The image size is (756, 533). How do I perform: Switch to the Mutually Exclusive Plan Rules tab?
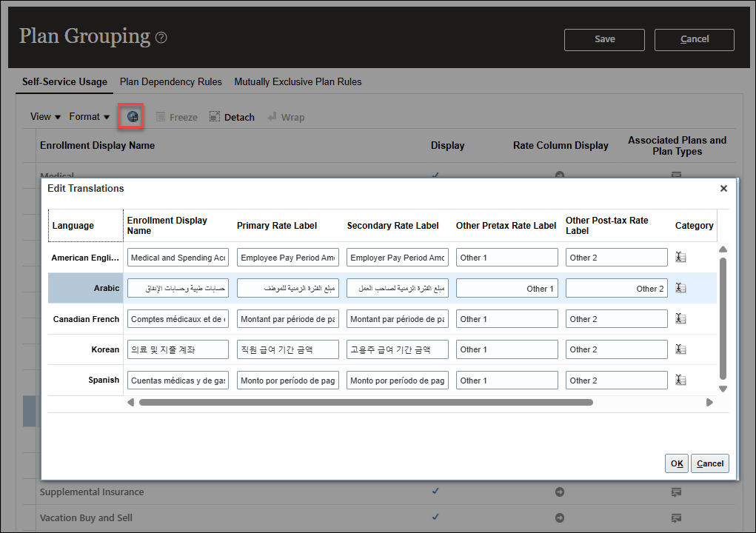point(298,81)
